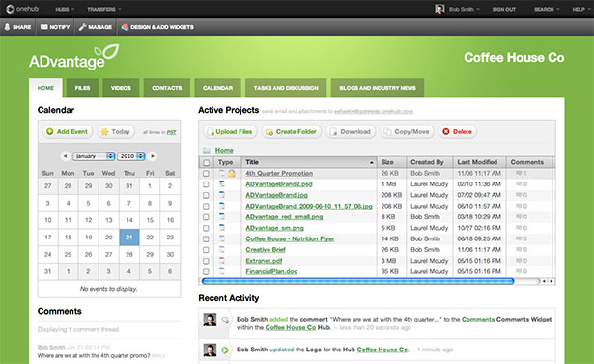
Task: Select January 21 on the calendar
Action: tap(129, 238)
